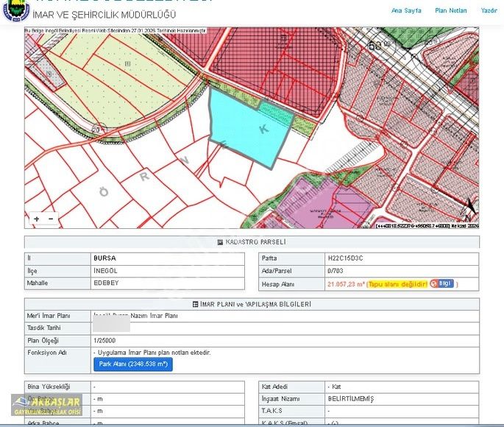Click the Kadastro Parseli header icon
This screenshot has width=504, height=427.
[x=220, y=242]
